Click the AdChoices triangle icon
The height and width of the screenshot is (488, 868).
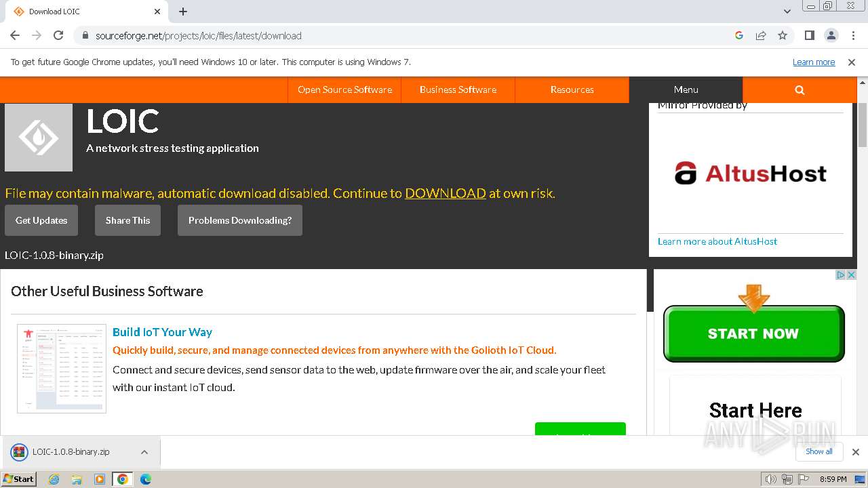click(841, 274)
